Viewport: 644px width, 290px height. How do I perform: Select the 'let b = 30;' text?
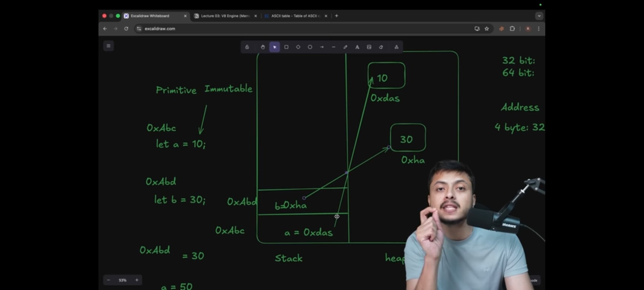180,200
